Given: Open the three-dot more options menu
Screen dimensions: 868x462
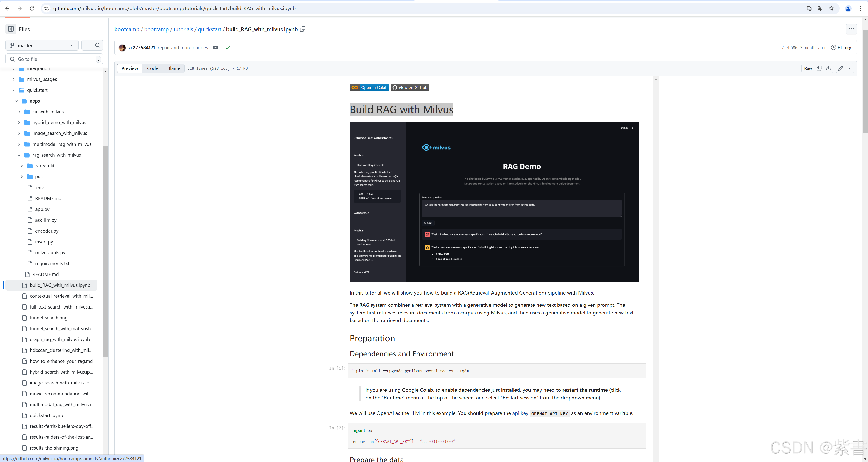Looking at the screenshot, I should pyautogui.click(x=851, y=29).
